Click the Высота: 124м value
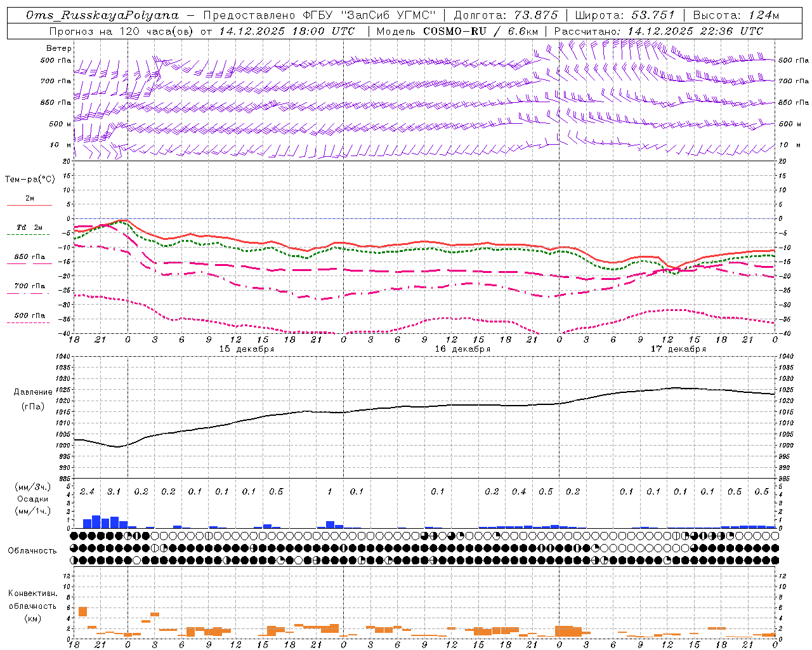812x650 pixels. click(736, 15)
